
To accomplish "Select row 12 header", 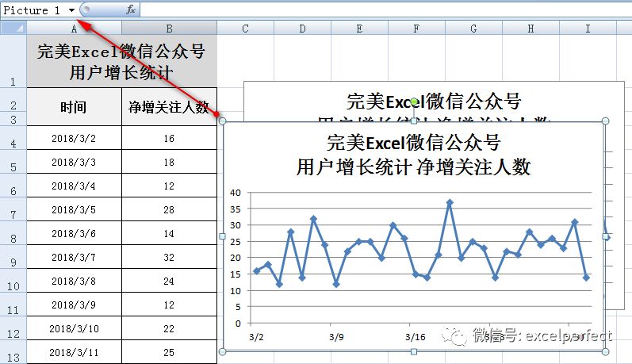I will coord(13,328).
